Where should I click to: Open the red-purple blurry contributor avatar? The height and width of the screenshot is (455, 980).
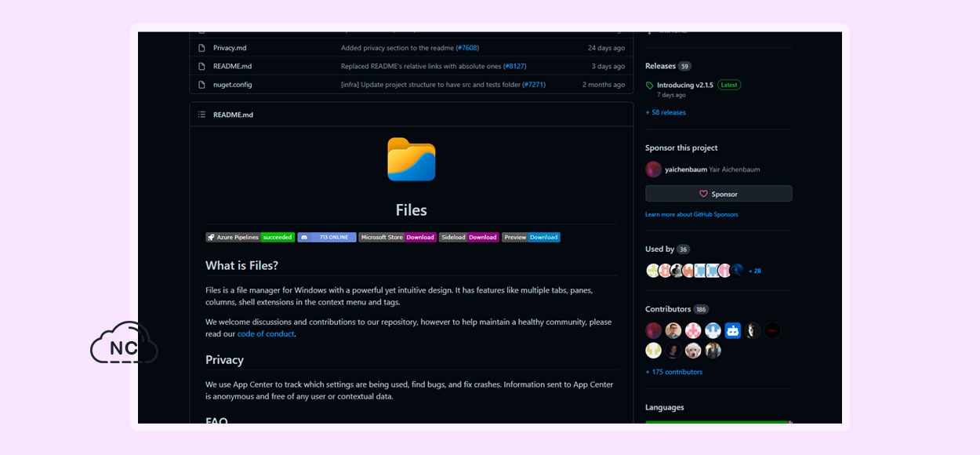(653, 330)
